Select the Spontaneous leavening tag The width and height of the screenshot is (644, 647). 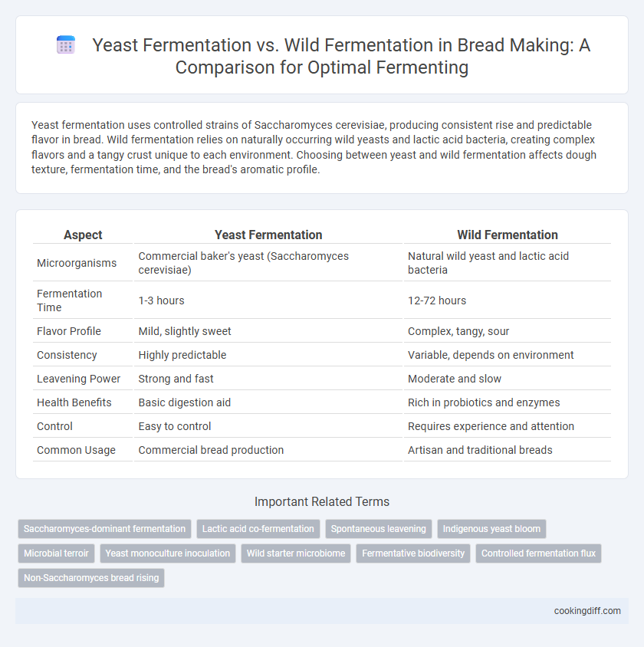tap(378, 529)
